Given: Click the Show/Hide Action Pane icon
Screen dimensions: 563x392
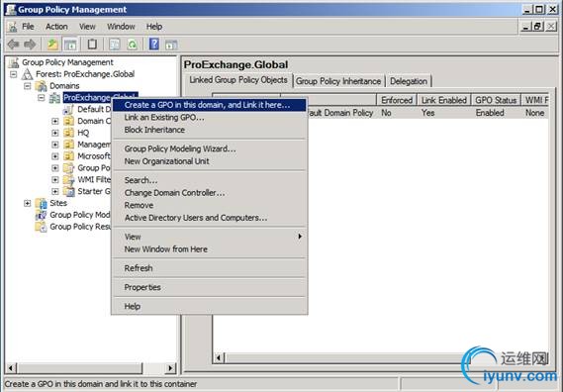Looking at the screenshot, I should coord(171,45).
